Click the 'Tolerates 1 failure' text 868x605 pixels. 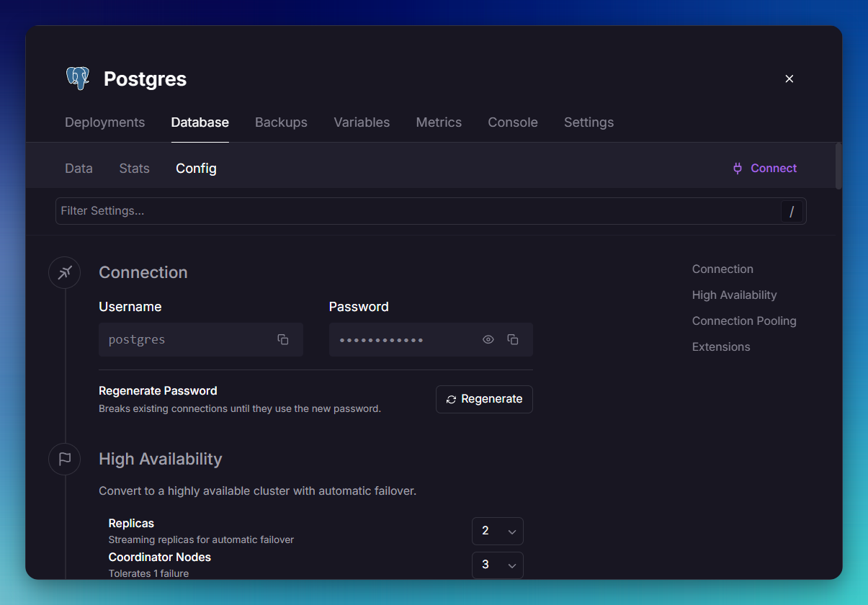(148, 574)
